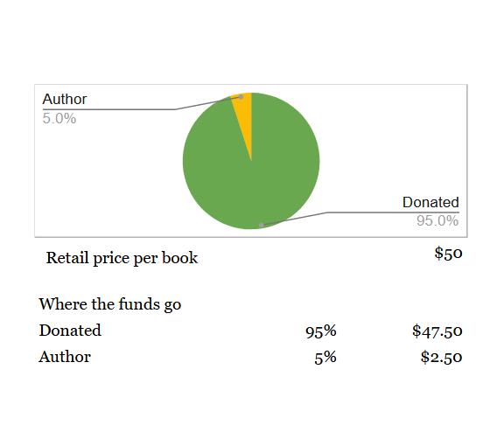This screenshot has height=432, width=504.
Task: Click the Donated row label in table
Action: 70,331
